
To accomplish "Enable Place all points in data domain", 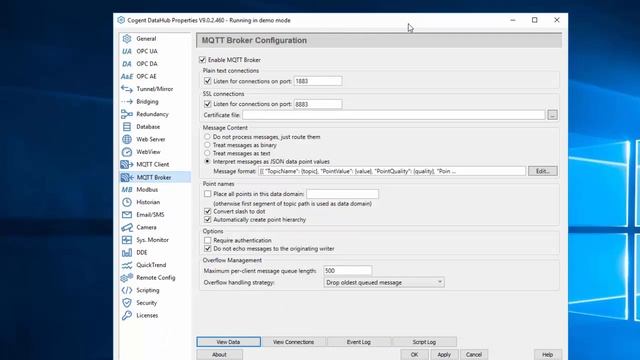I will tap(207, 194).
